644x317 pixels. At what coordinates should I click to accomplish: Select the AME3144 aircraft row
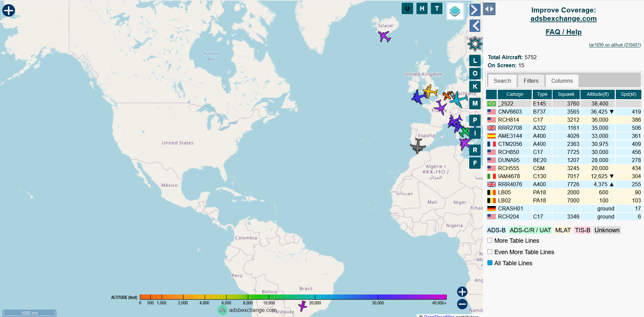pyautogui.click(x=564, y=136)
